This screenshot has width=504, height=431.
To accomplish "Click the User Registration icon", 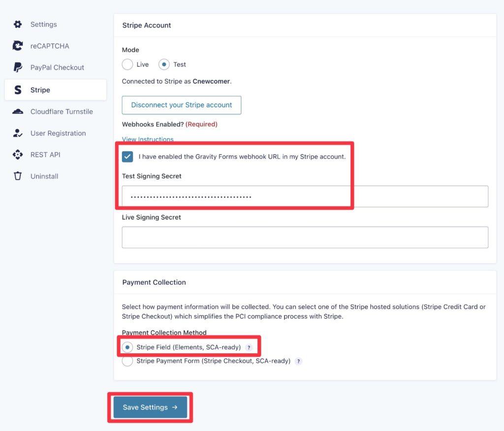I will [18, 133].
